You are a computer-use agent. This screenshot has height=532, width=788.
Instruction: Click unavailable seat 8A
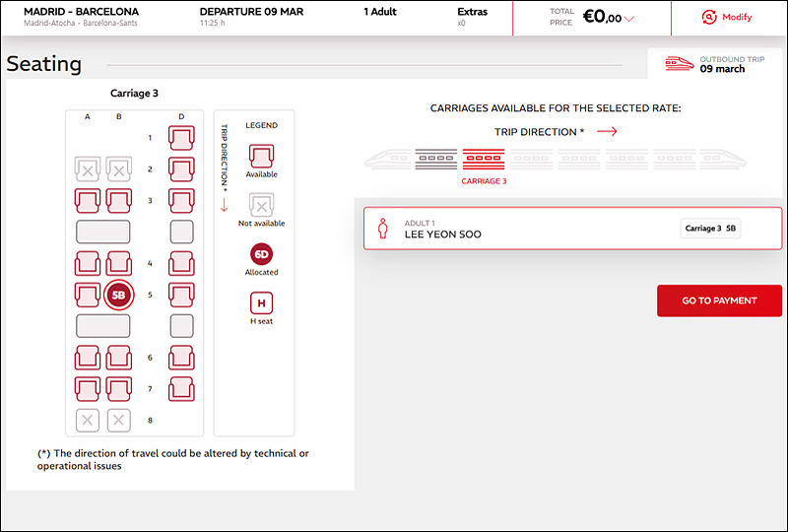click(88, 421)
